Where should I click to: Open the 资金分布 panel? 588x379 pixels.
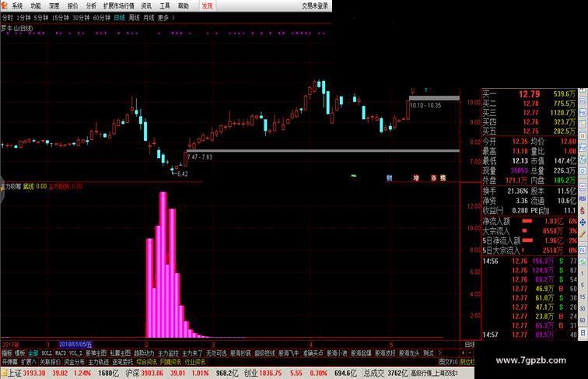[74, 362]
